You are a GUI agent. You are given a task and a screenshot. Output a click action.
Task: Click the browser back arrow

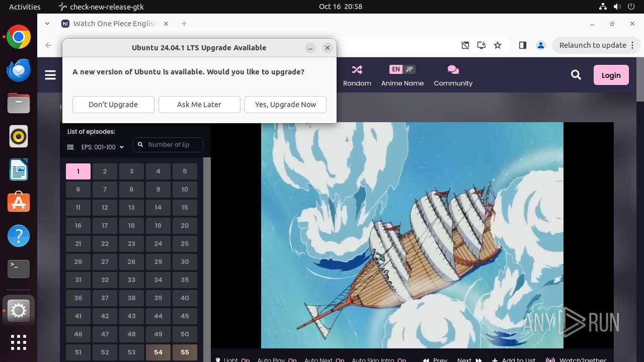pyautogui.click(x=48, y=45)
